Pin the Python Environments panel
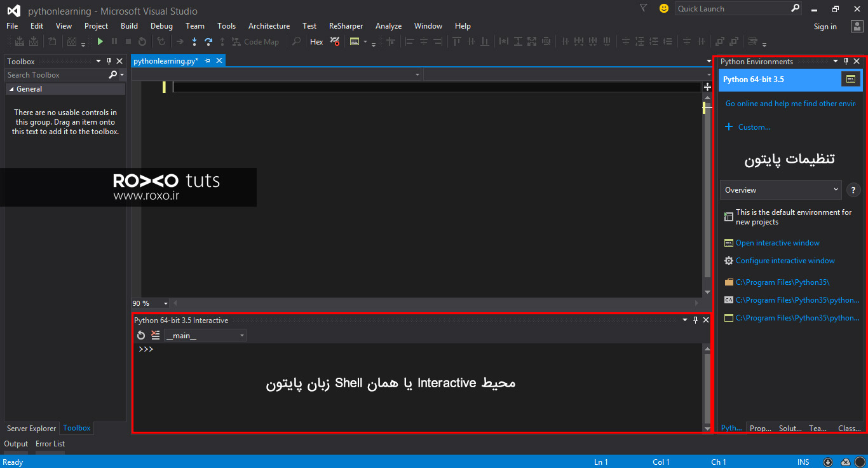Viewport: 868px width, 468px height. [846, 61]
